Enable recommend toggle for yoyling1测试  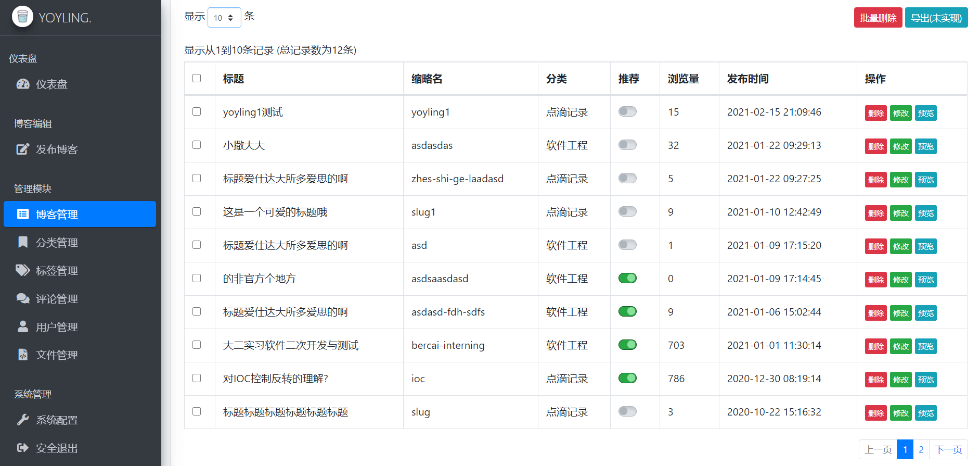click(627, 111)
